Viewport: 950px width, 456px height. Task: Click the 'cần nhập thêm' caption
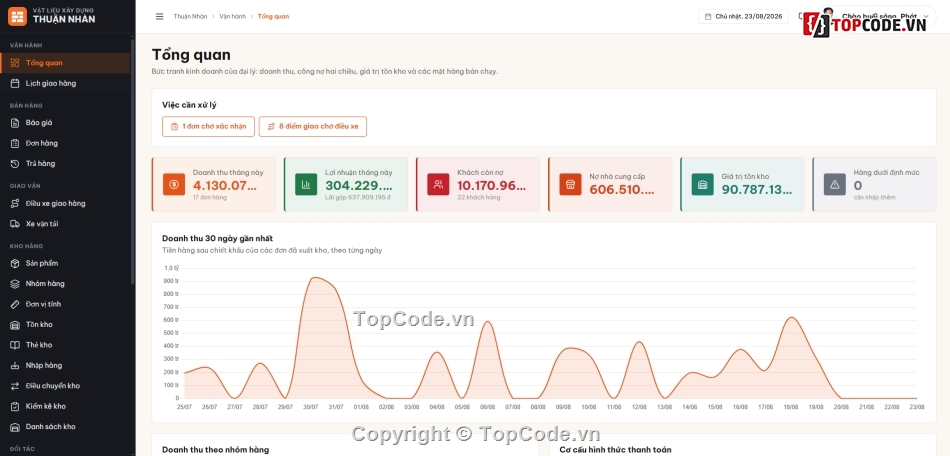pyautogui.click(x=874, y=197)
